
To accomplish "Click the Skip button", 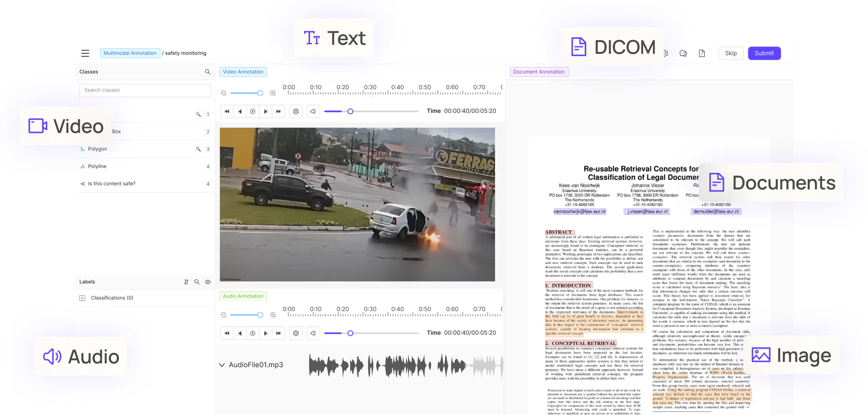I will tap(731, 53).
